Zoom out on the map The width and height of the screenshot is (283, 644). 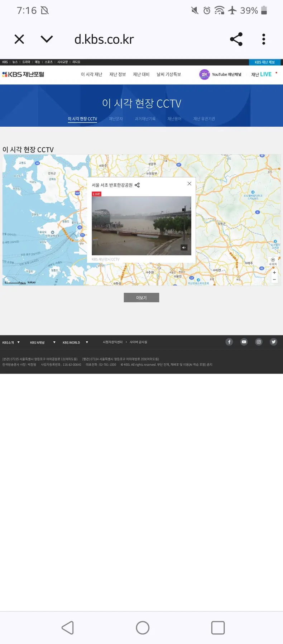tap(274, 279)
